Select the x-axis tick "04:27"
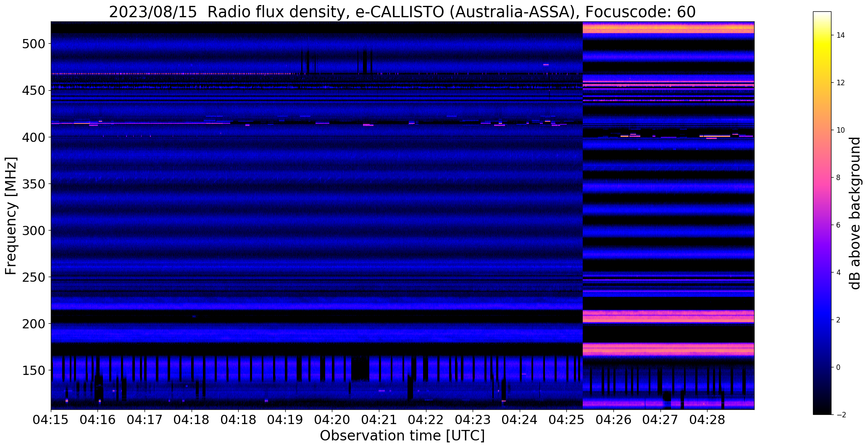The height and width of the screenshot is (448, 868). [x=661, y=420]
